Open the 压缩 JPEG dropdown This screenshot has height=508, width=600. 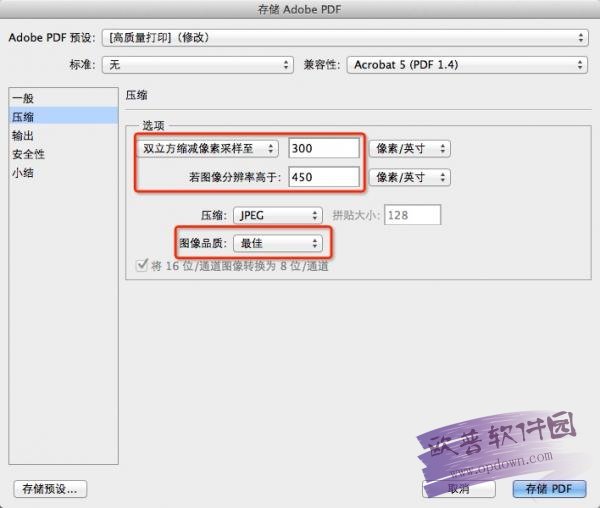click(x=278, y=215)
